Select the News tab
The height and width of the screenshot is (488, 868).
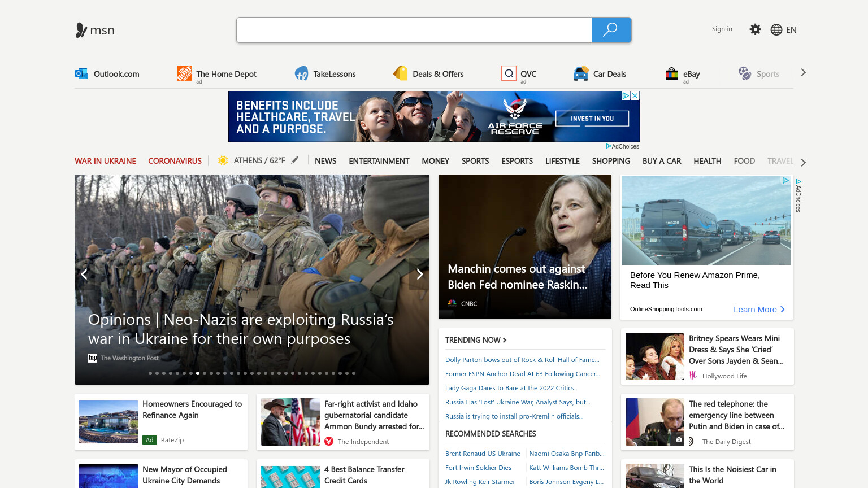coord(325,161)
